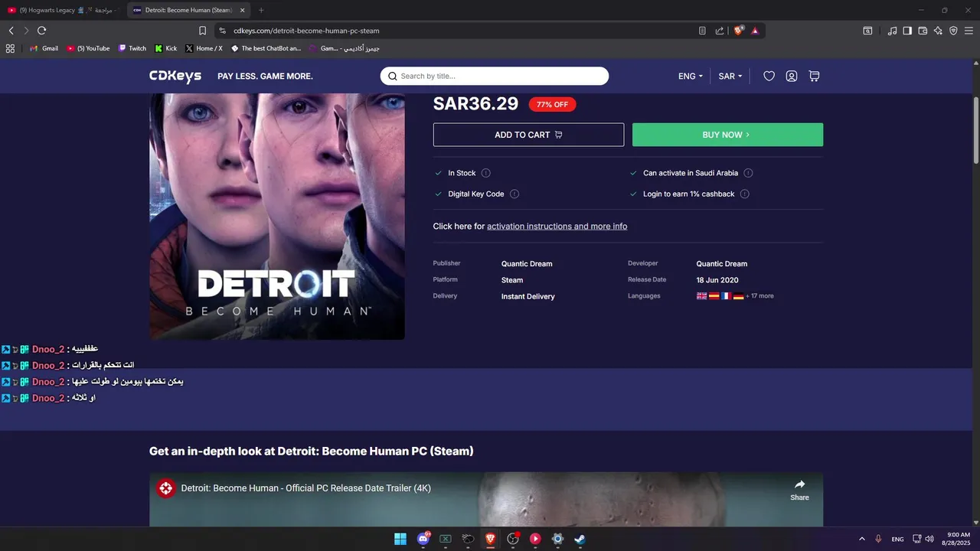Open the Kick bookmark
This screenshot has height=551, width=980.
165,48
